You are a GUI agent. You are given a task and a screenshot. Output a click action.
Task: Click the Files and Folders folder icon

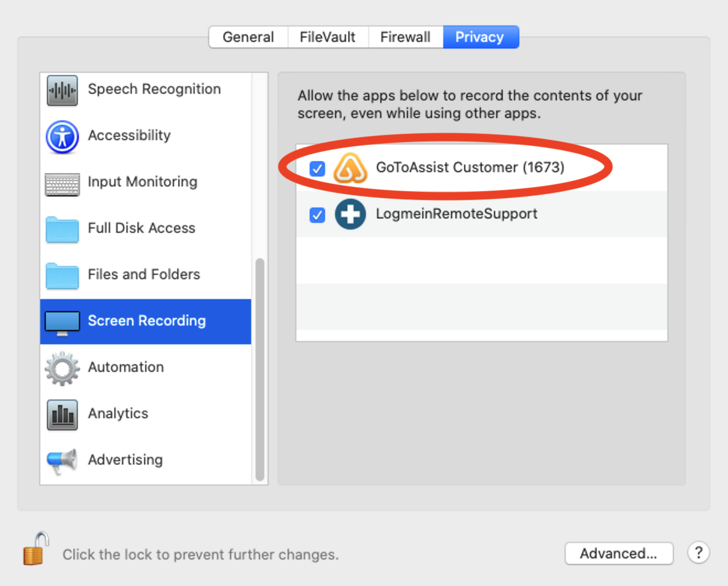[62, 276]
